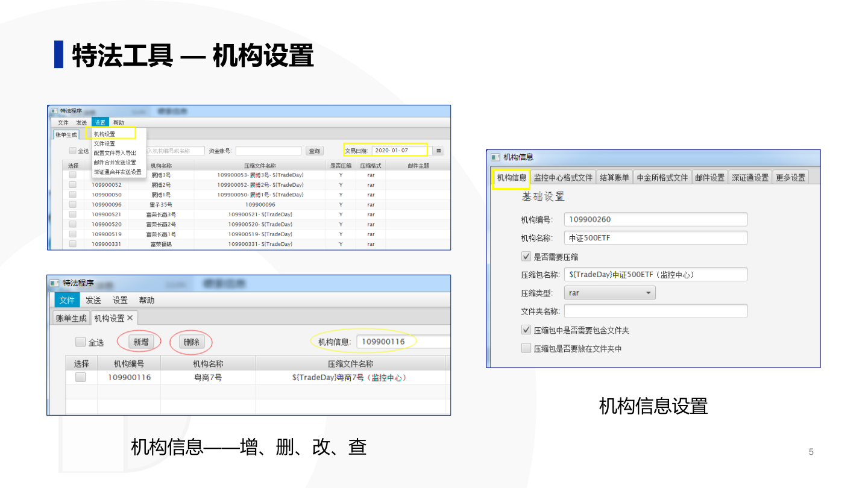Screen dimensions: 868x488
Task: Click the 109900053- 展博3号- ${TradeDay} cell
Action: pyautogui.click(x=260, y=175)
